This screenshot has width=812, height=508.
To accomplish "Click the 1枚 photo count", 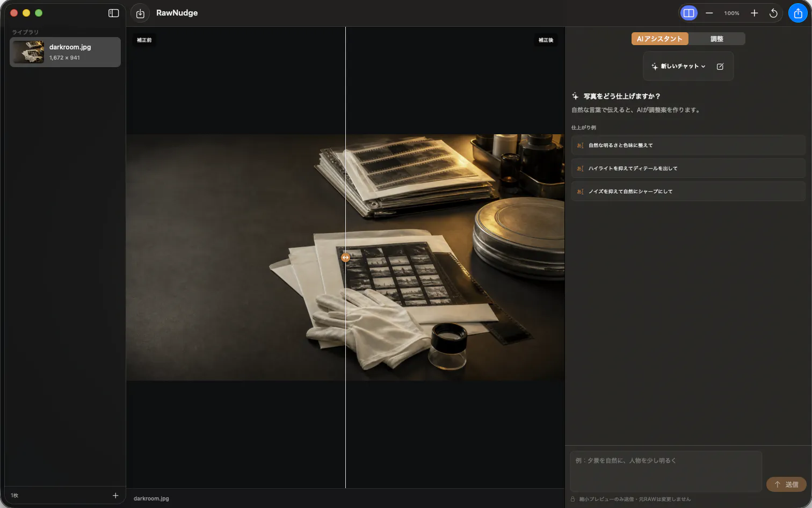I will [x=15, y=495].
